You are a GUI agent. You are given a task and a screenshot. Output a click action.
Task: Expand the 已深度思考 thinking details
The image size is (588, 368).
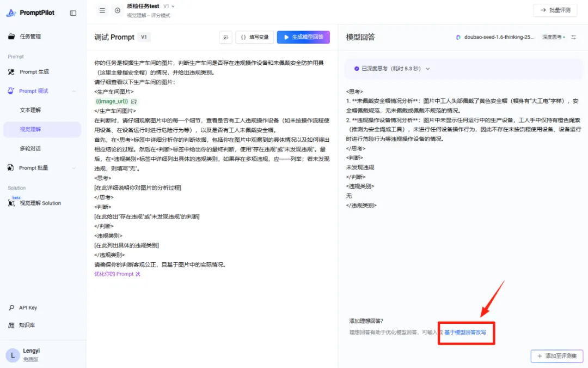(x=427, y=69)
